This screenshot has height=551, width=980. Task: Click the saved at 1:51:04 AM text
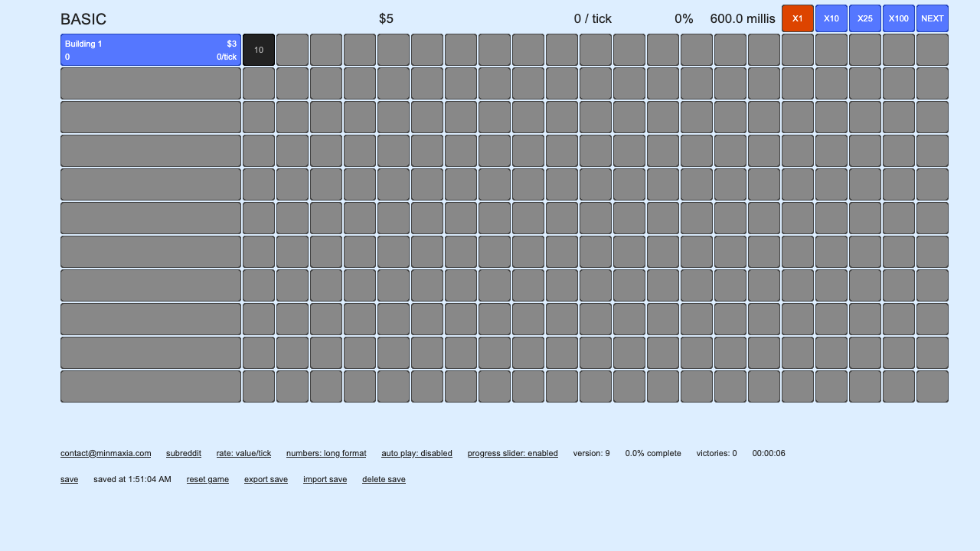pos(132,479)
